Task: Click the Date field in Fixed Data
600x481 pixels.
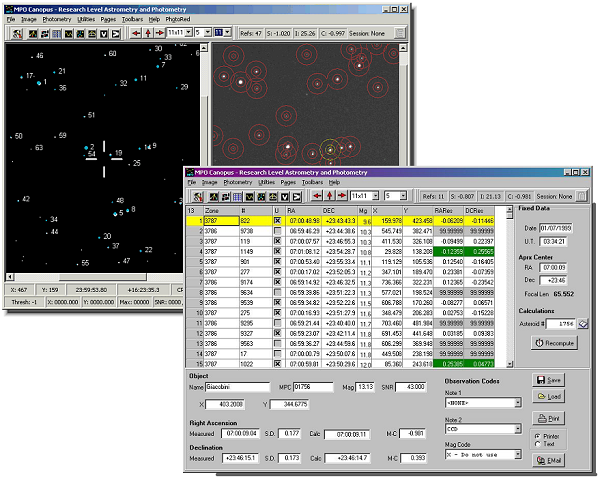Action: [556, 228]
